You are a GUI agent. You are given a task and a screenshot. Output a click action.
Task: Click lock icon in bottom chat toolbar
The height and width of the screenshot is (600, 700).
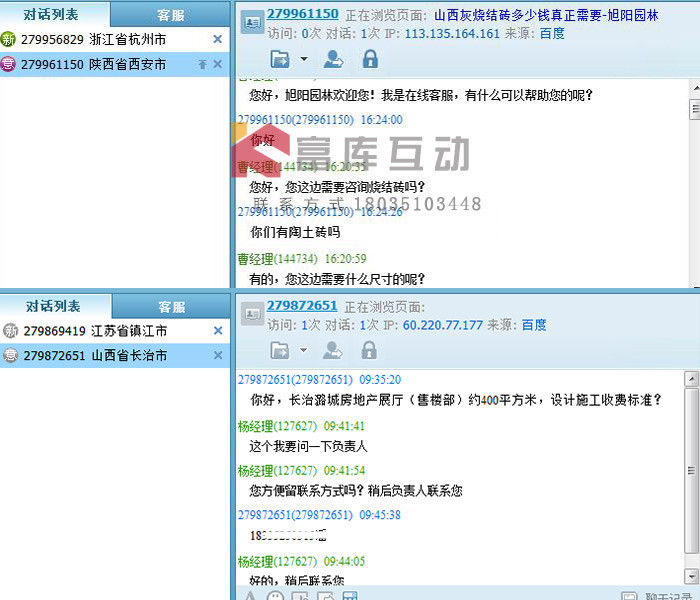pos(369,350)
